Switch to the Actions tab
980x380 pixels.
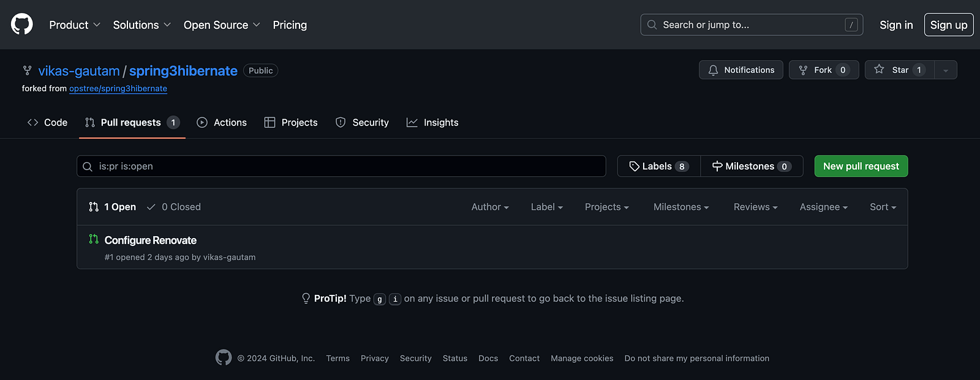(x=222, y=122)
